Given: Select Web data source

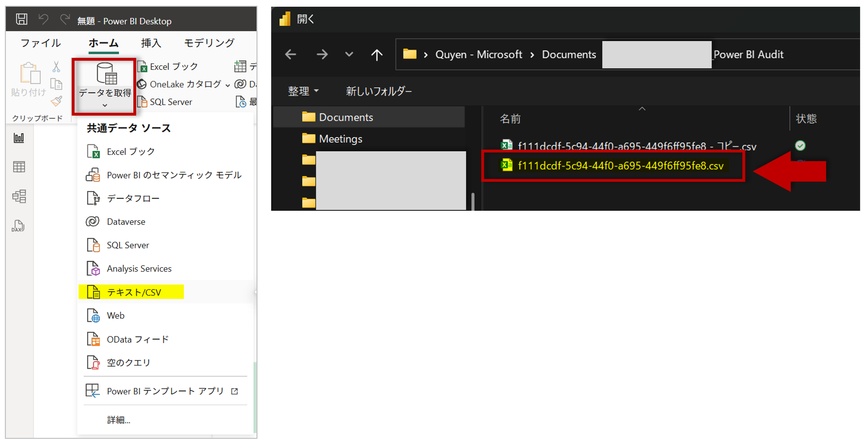Looking at the screenshot, I should click(166, 316).
